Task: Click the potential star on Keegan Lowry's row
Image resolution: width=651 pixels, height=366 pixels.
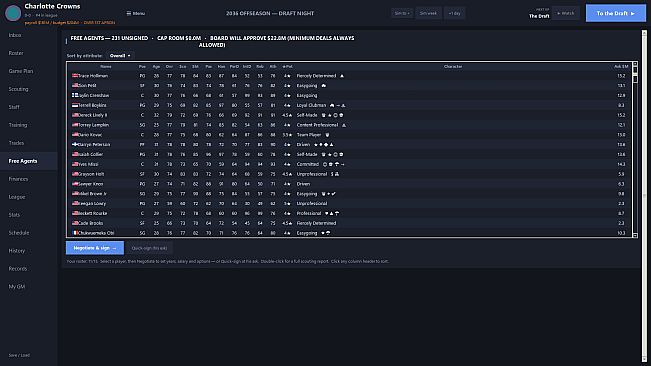Action: [x=289, y=203]
